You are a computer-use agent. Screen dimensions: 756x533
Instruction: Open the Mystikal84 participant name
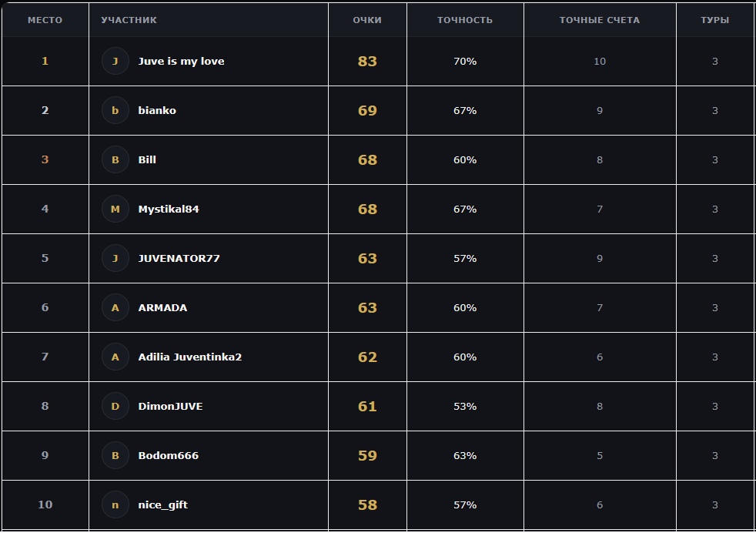pyautogui.click(x=169, y=209)
